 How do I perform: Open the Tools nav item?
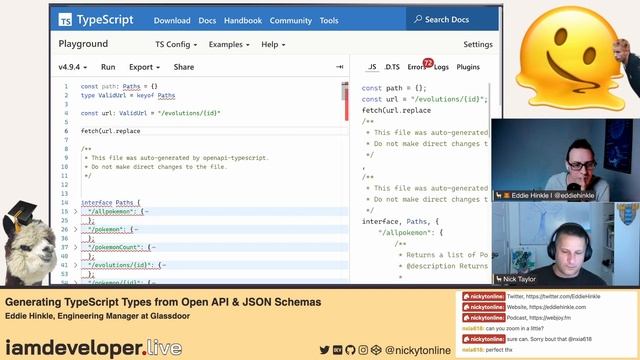[x=329, y=20]
